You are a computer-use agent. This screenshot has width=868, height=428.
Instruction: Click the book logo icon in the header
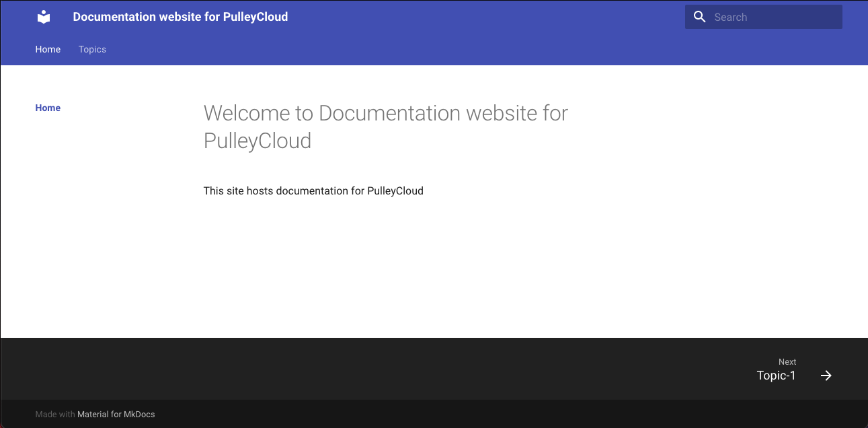(x=43, y=17)
